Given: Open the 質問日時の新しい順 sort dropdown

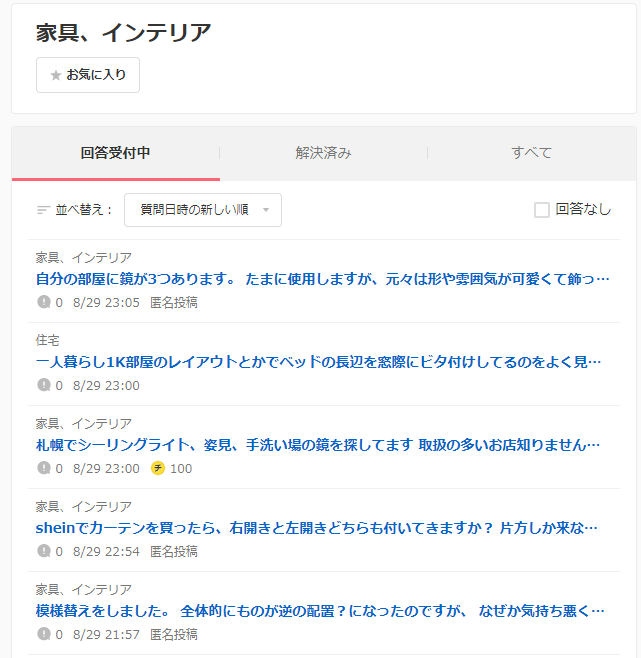Looking at the screenshot, I should coord(202,210).
